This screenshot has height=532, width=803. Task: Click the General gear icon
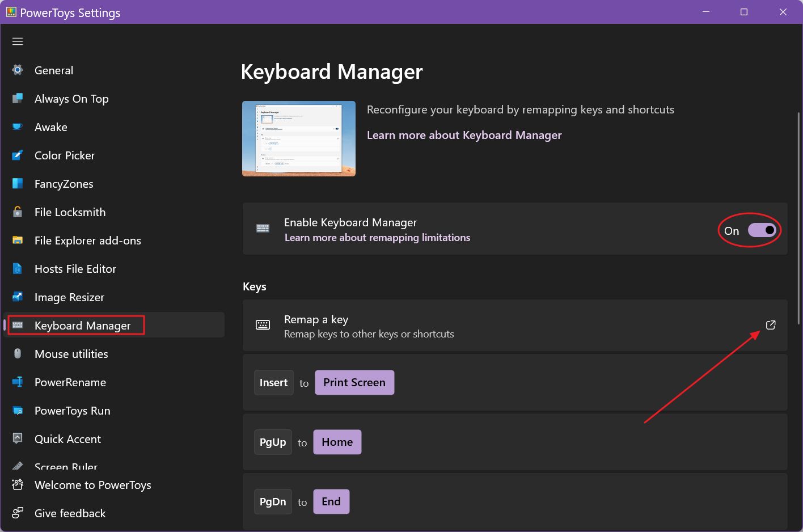coord(18,70)
